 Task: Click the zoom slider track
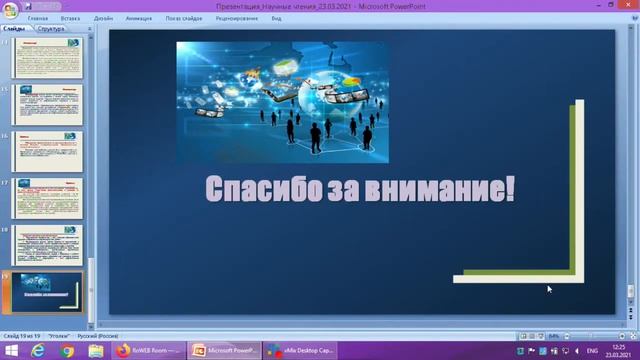(594, 336)
